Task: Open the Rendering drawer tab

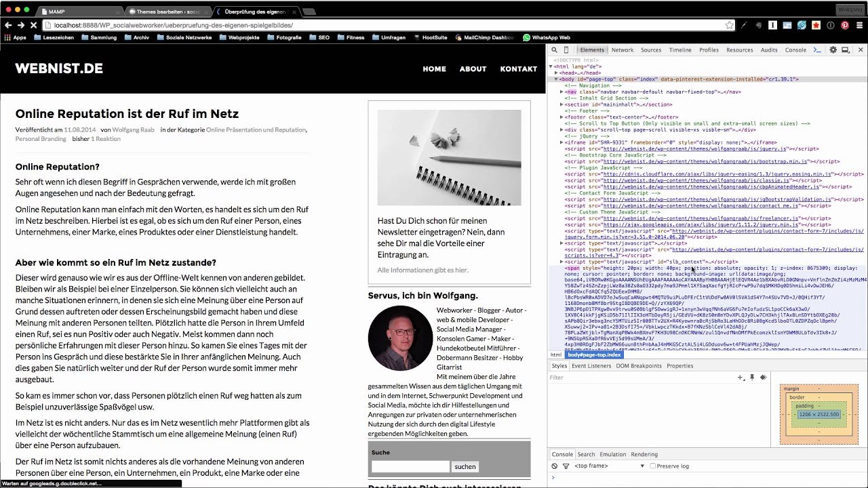Action: tap(644, 454)
